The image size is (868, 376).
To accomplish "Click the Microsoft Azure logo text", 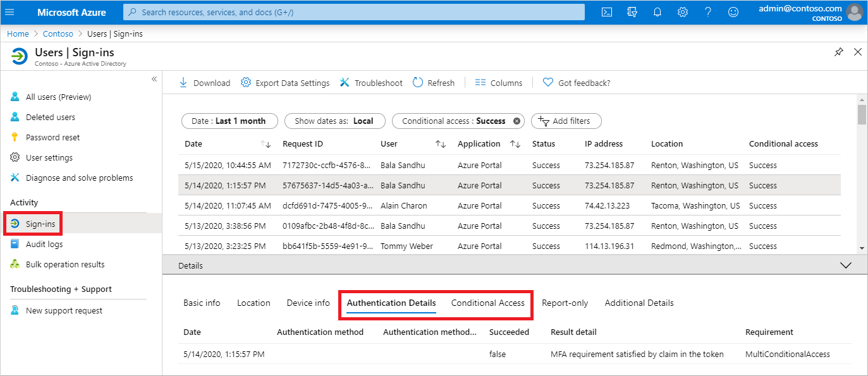I will coord(71,12).
